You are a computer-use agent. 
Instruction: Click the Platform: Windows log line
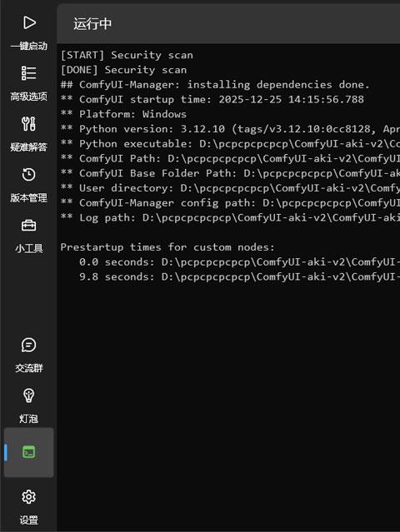click(x=123, y=114)
